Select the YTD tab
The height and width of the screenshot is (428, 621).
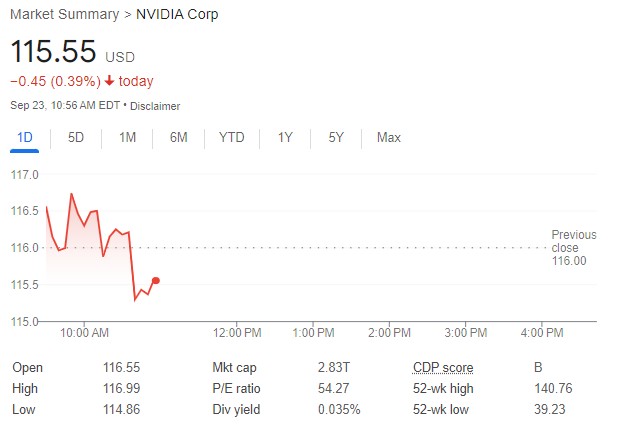pyautogui.click(x=231, y=138)
